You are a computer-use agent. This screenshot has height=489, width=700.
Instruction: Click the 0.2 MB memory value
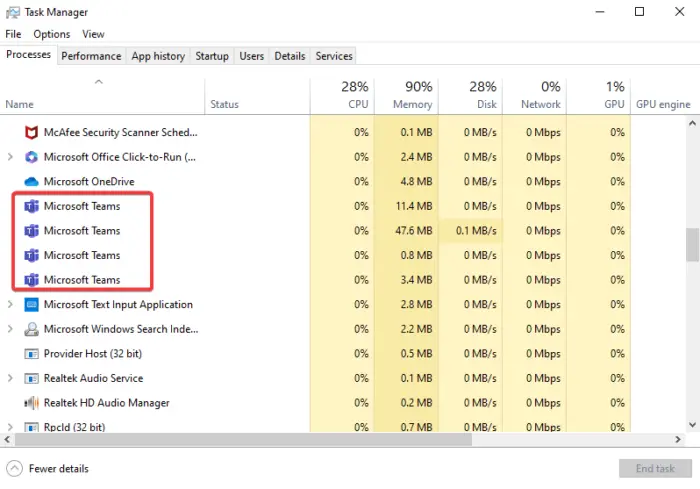(x=416, y=403)
